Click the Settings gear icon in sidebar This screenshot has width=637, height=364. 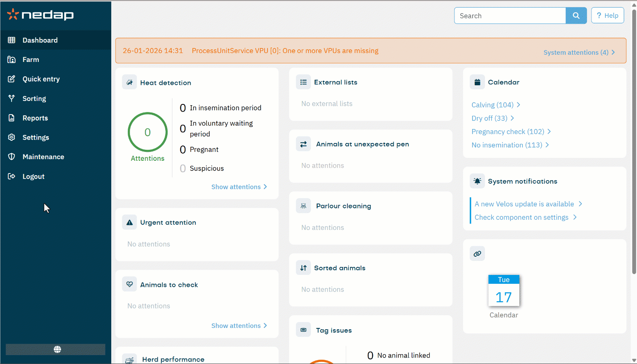(x=11, y=137)
